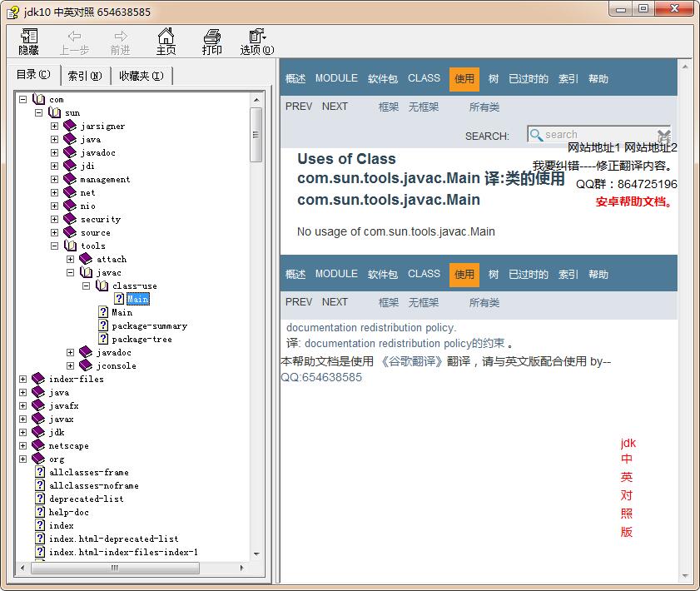Switch to the 收藏夹 (Favorites) tab
Viewport: 700px width, 591px height.
(141, 77)
